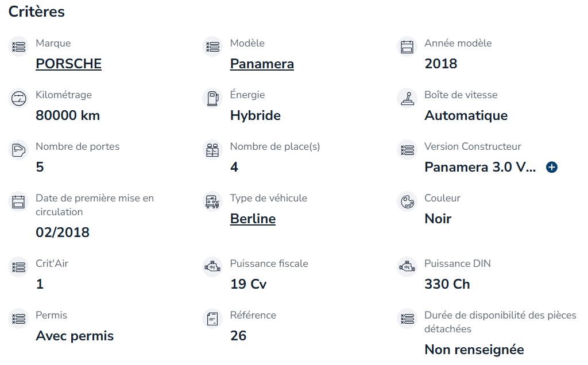Click the engine icon beside Puissance DIN
Viewport: 588px width, 365px height.
pyautogui.click(x=407, y=267)
